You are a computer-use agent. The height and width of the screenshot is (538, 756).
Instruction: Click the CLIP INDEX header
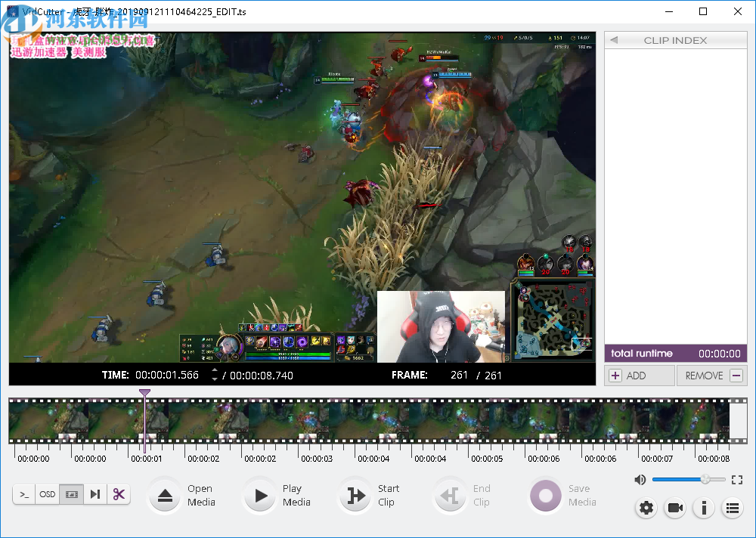tap(675, 41)
